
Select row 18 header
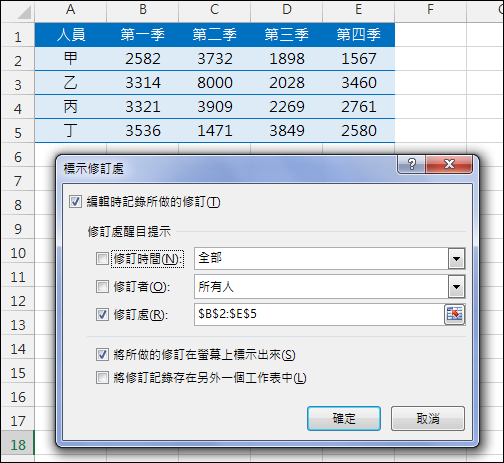pyautogui.click(x=18, y=443)
